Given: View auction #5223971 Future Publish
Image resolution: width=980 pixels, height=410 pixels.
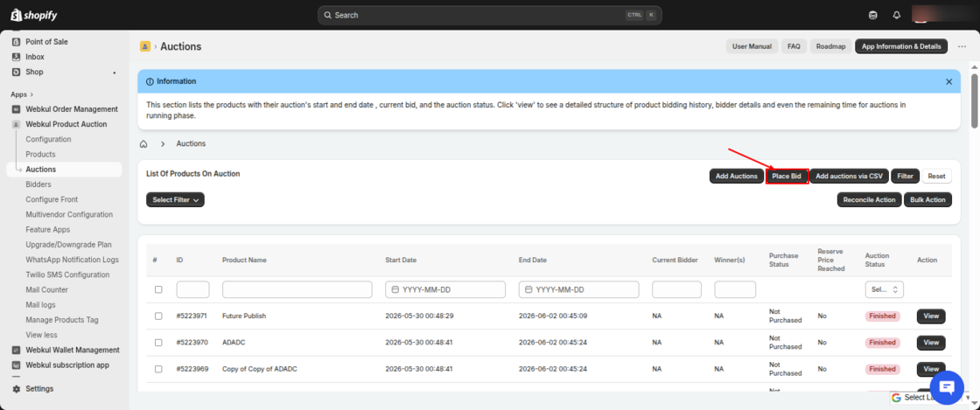Looking at the screenshot, I should click(x=931, y=316).
